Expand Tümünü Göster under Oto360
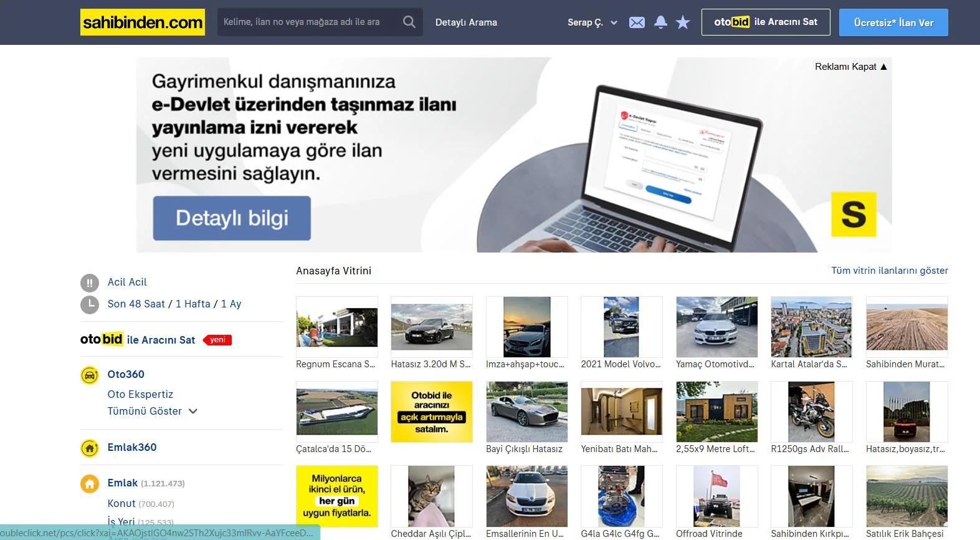The height and width of the screenshot is (540, 980). (x=152, y=411)
